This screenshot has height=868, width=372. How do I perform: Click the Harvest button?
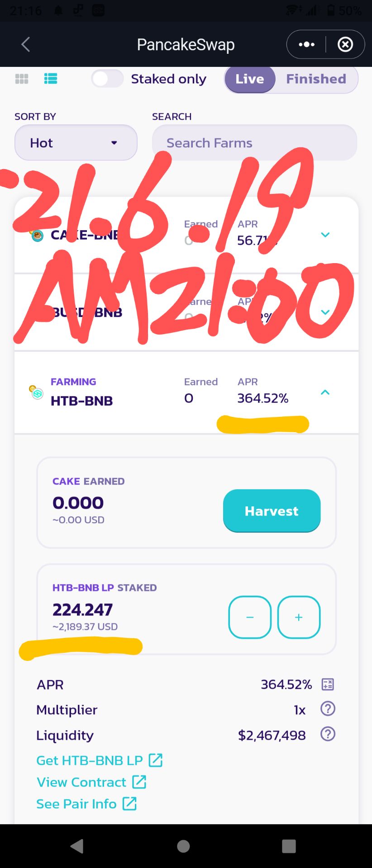272,511
